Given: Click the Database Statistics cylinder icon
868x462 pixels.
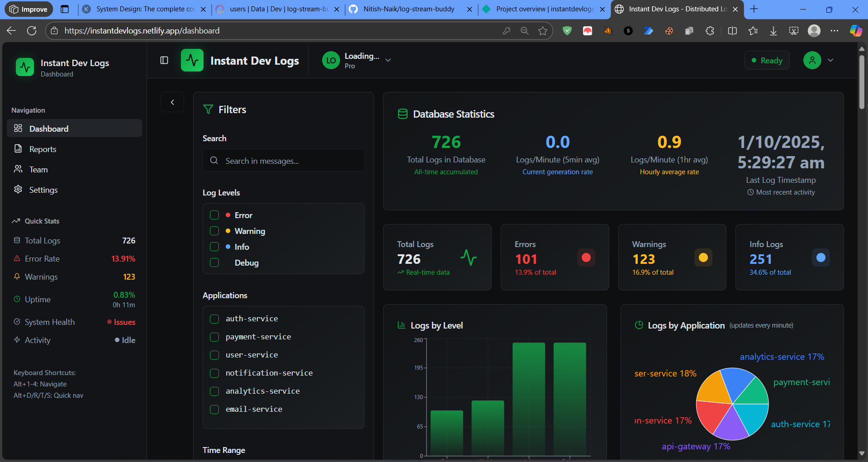Looking at the screenshot, I should click(x=403, y=114).
